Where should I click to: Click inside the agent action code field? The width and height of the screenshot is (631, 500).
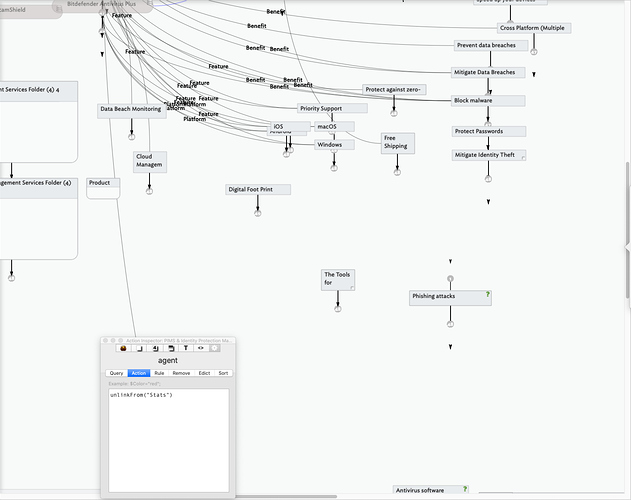coord(169,440)
